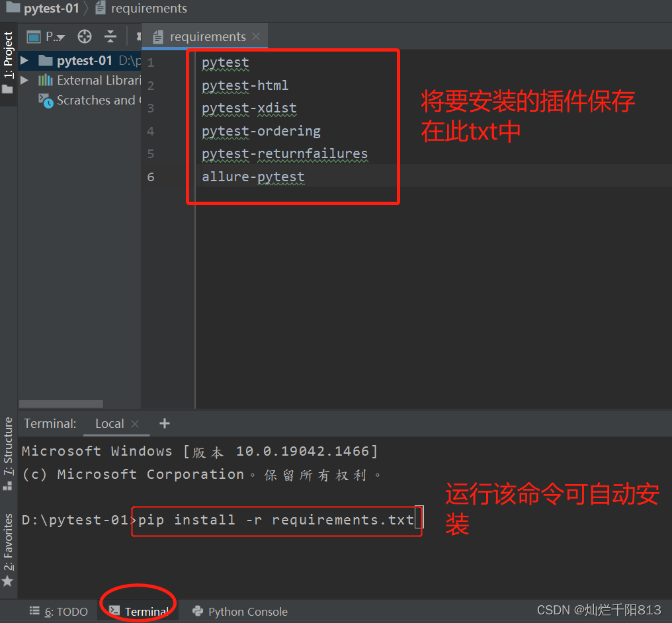Click line allure-pytest in editor
The image size is (672, 623).
[x=253, y=177]
